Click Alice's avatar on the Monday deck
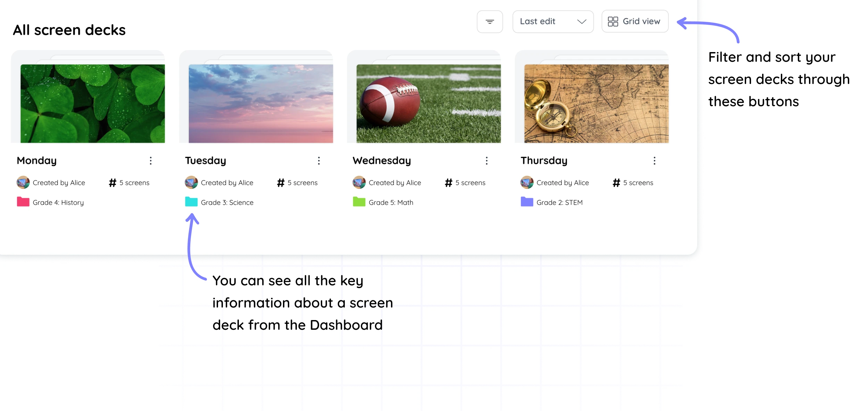 (x=23, y=182)
